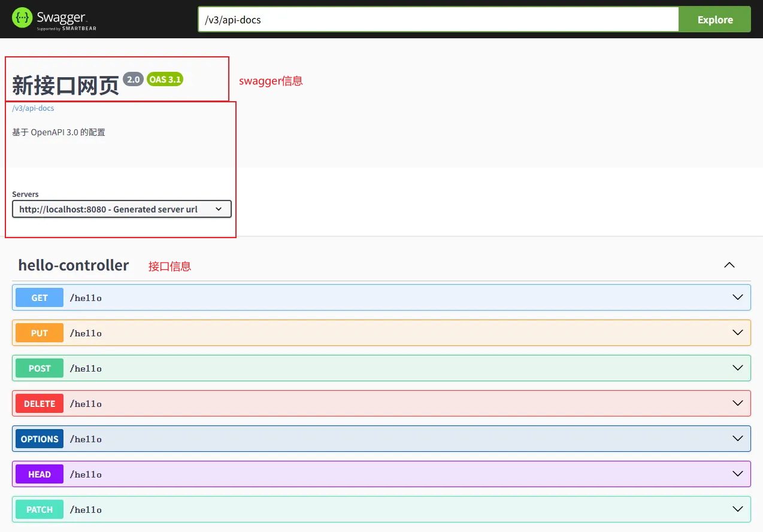Click the 2.0 version badge
The image size is (763, 532).
(133, 79)
